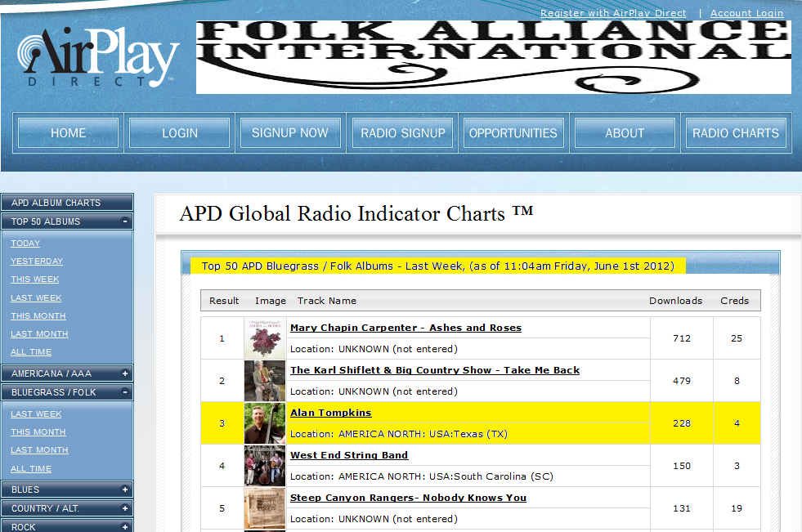Click Karl Shiflett album cover thumbnail
The image size is (802, 532).
tap(264, 380)
